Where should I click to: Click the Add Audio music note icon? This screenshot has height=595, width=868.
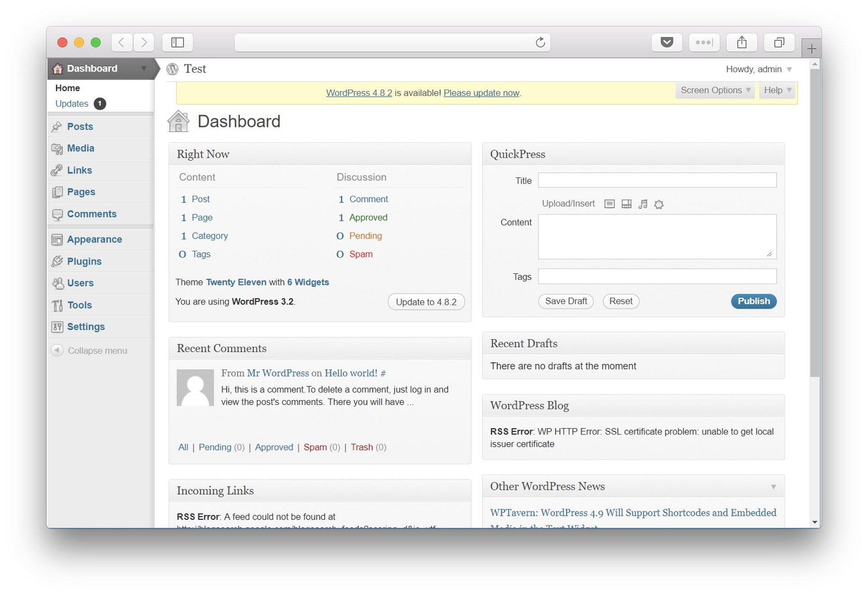click(643, 204)
